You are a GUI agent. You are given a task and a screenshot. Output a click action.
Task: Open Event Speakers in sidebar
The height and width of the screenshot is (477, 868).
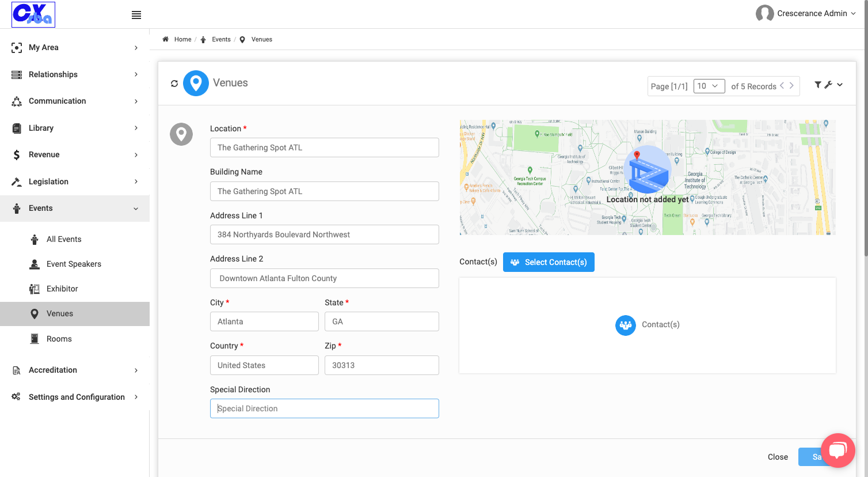75,264
